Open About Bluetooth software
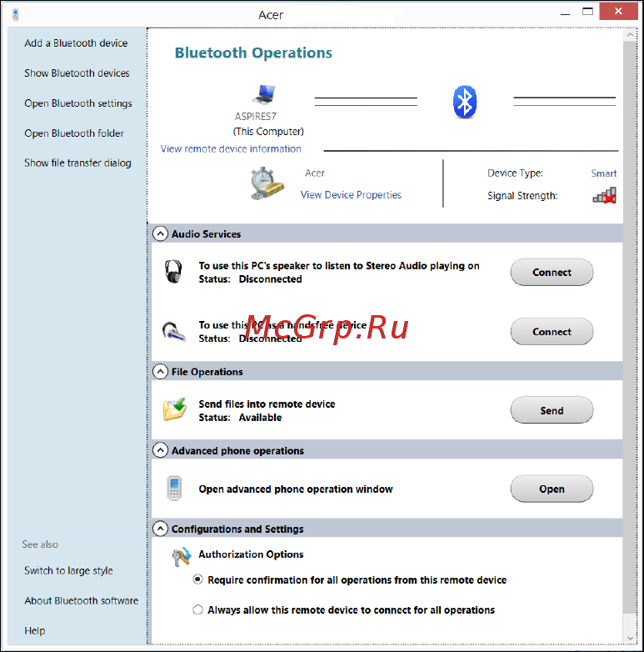644x652 pixels. [x=82, y=600]
